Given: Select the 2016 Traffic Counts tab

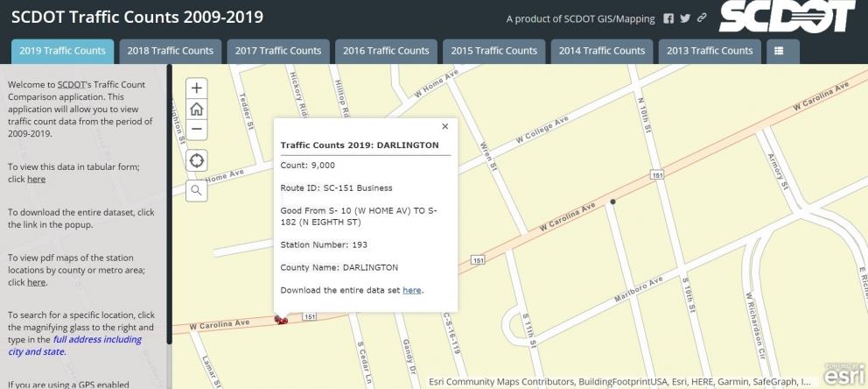Looking at the screenshot, I should click(x=386, y=51).
